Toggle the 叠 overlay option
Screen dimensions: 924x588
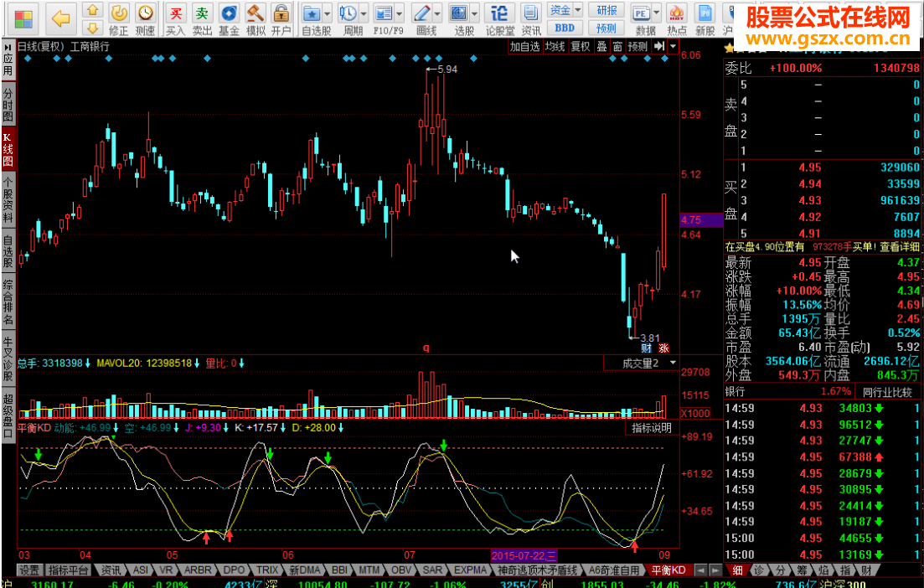[x=601, y=46]
